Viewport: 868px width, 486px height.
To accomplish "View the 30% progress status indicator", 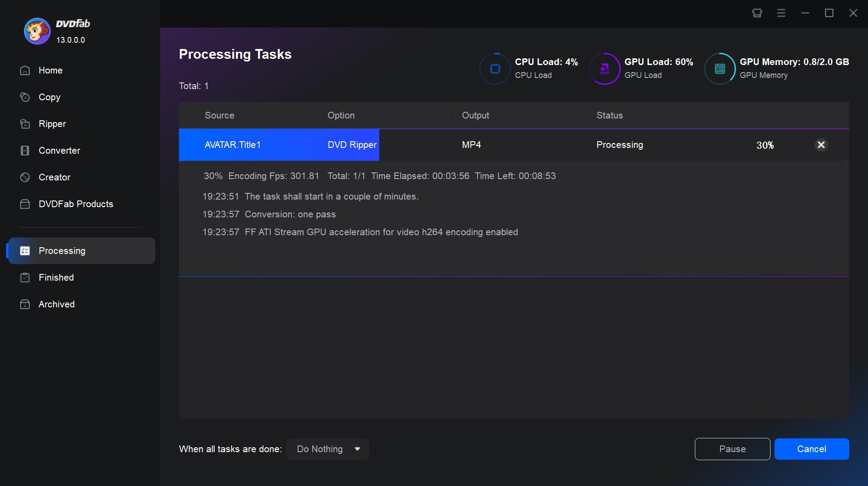I will point(765,145).
